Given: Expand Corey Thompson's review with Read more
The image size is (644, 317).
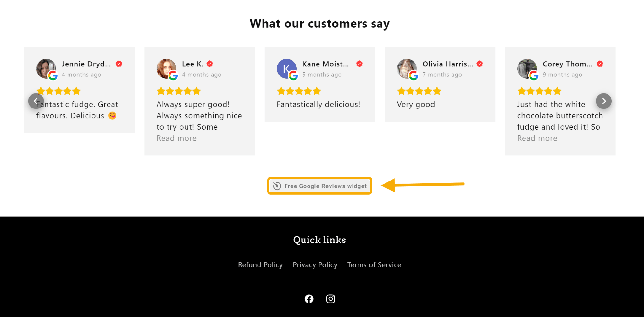Looking at the screenshot, I should [537, 138].
